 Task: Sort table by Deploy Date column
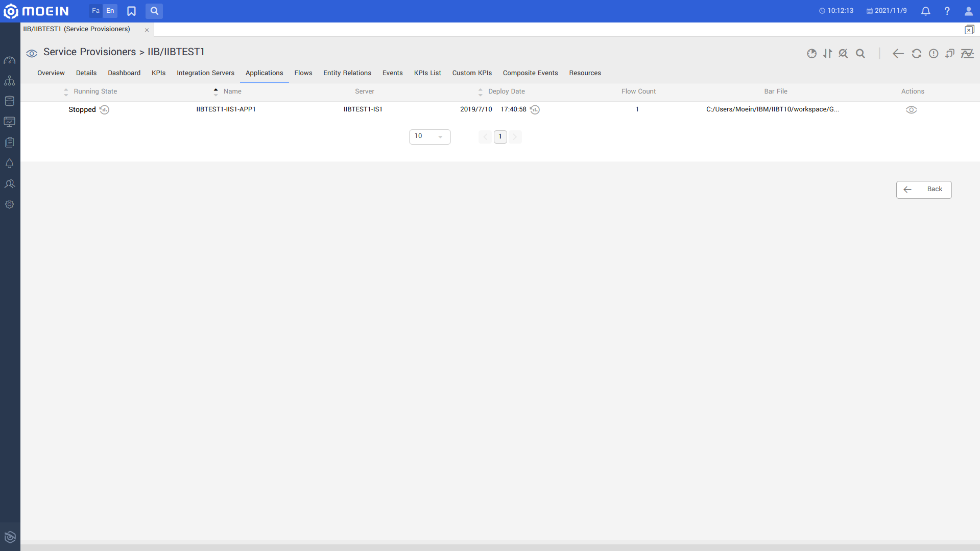[x=506, y=91]
